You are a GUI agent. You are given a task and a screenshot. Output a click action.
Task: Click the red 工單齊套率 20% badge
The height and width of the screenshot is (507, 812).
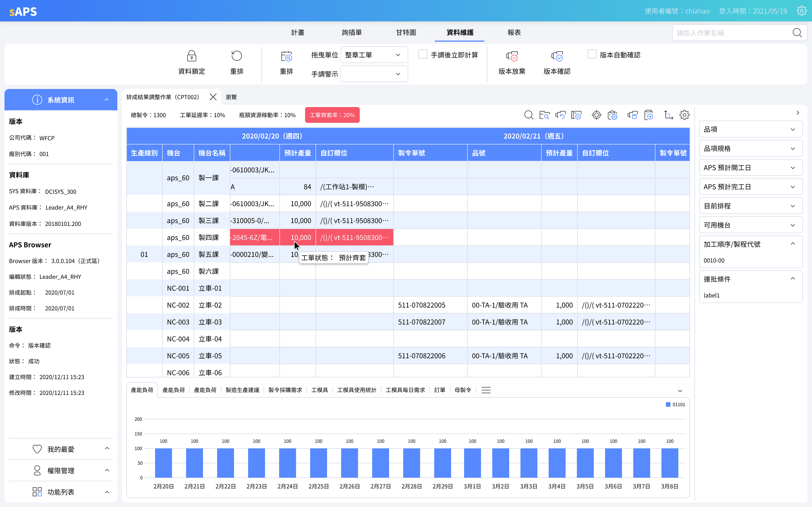point(332,115)
